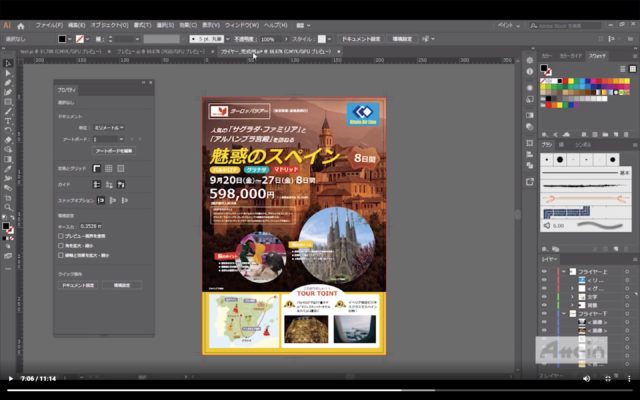Click the show rulers icon in Properties
This screenshot has width=640, height=400.
pyautogui.click(x=97, y=168)
